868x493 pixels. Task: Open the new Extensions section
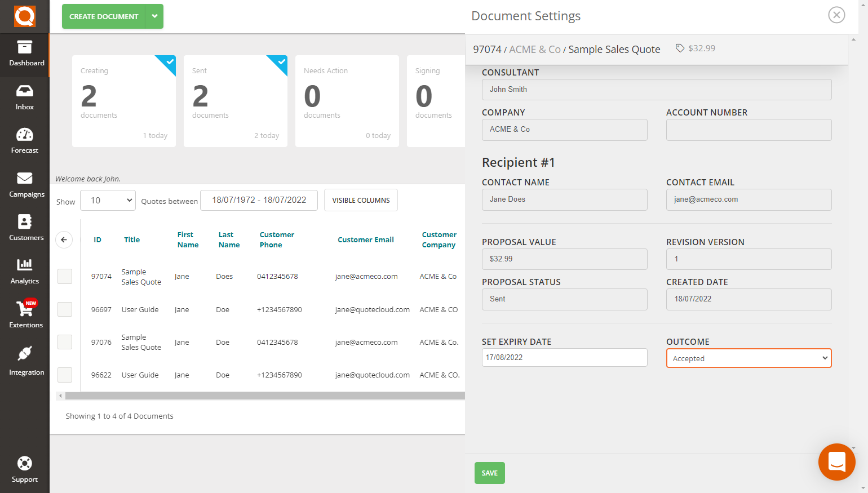tap(24, 316)
